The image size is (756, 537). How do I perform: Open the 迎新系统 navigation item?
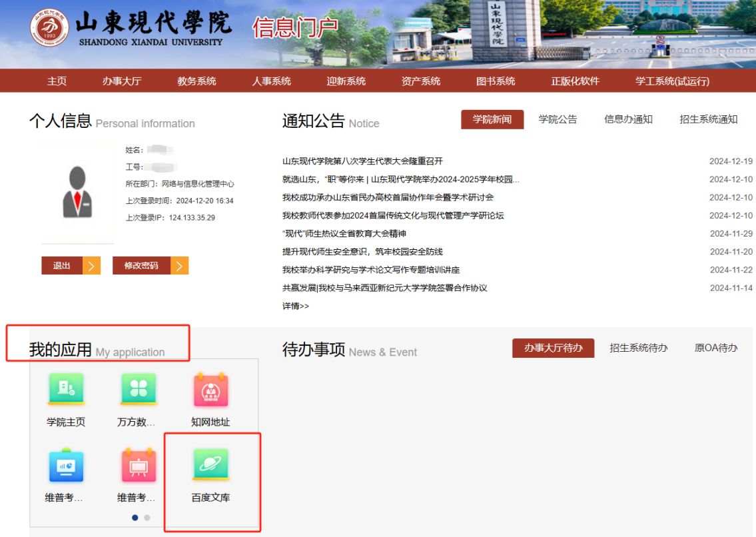point(346,81)
